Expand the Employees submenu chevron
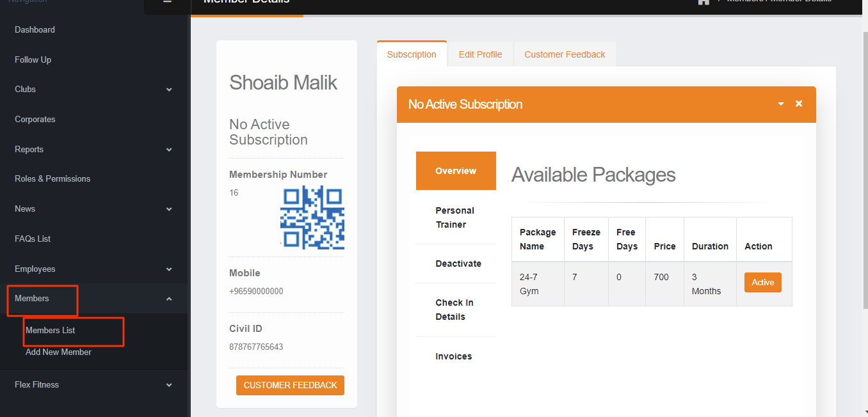This screenshot has height=417, width=868. 169,269
